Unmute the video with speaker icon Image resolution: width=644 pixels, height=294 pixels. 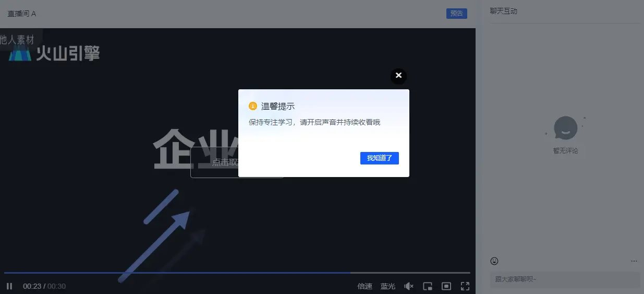409,286
